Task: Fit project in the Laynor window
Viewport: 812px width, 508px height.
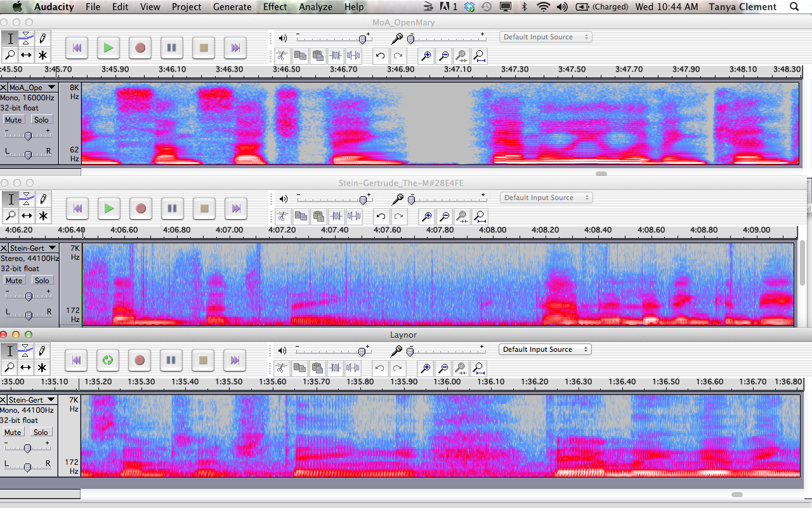Action: [480, 368]
